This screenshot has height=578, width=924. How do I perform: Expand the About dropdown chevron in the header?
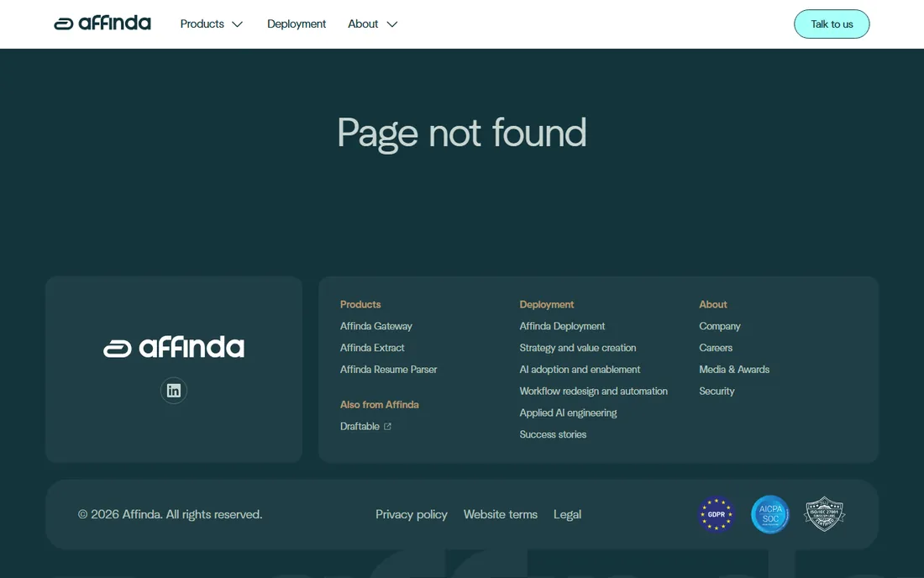(392, 24)
